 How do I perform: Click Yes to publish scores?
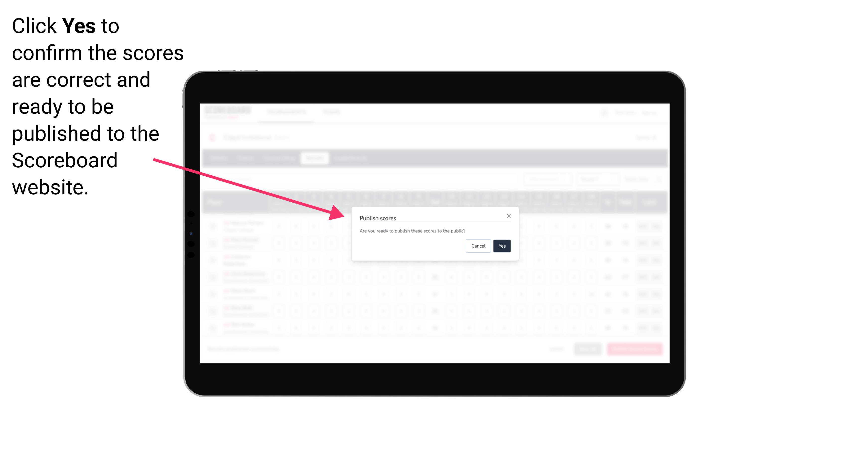pyautogui.click(x=501, y=245)
